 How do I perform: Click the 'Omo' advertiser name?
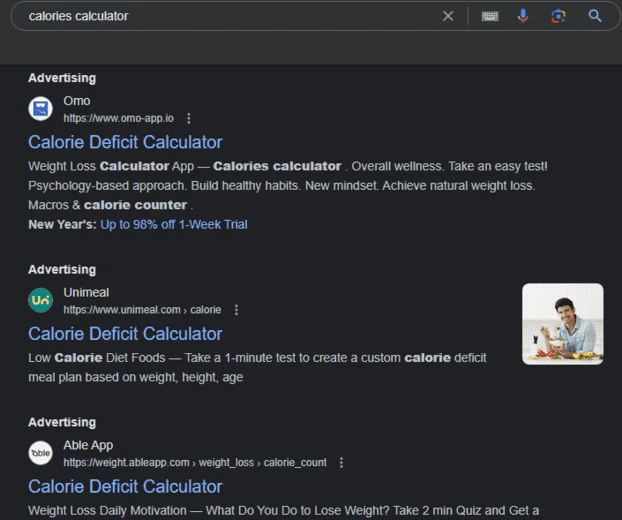pyautogui.click(x=77, y=101)
